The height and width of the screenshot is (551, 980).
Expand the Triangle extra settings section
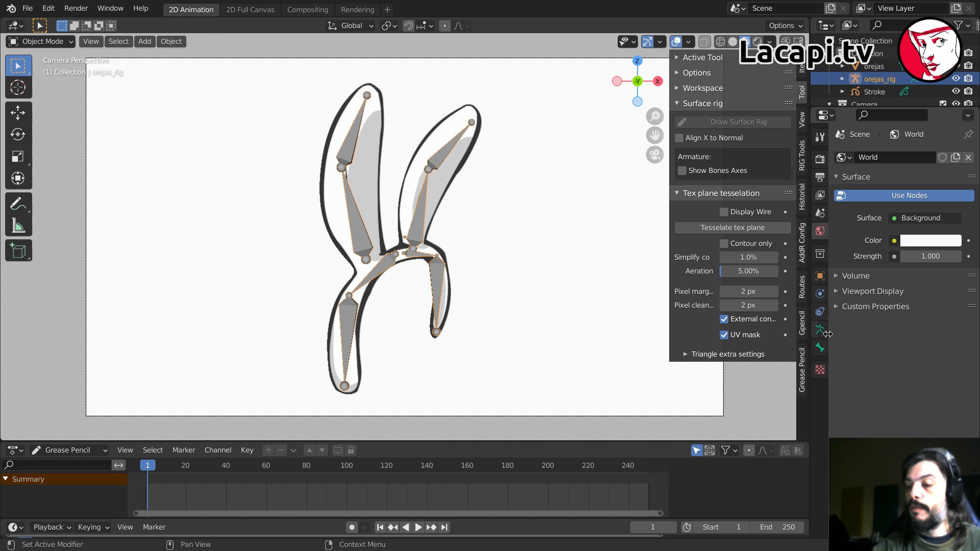(x=727, y=354)
